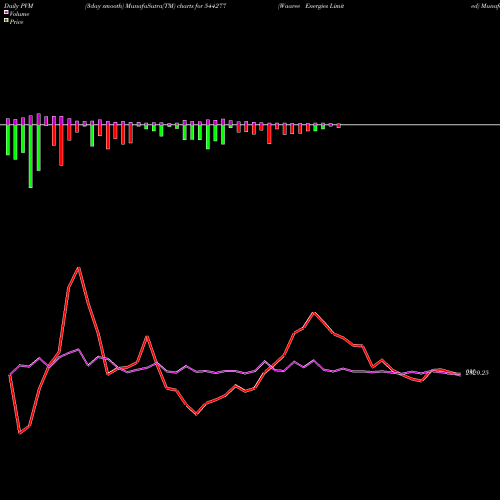
Task: Click the '(3day smooth) MunafaSutra(TM) charts for 544277' heading
Action: [x=156, y=6]
